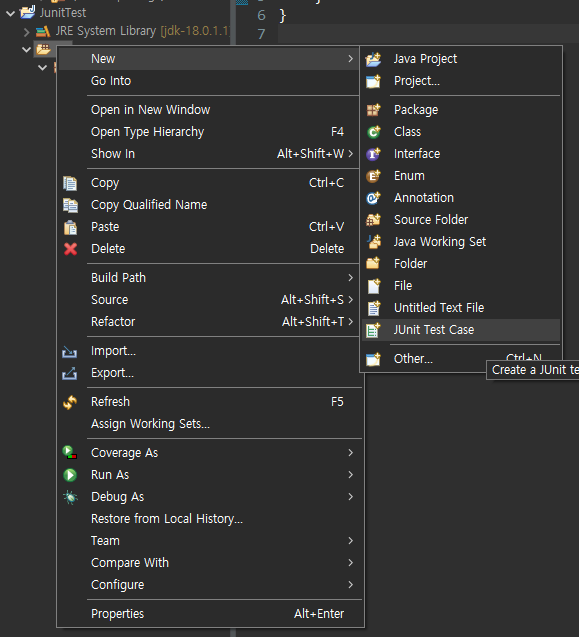579x637 pixels.
Task: Click the Paste clipboard icon
Action: 70,227
